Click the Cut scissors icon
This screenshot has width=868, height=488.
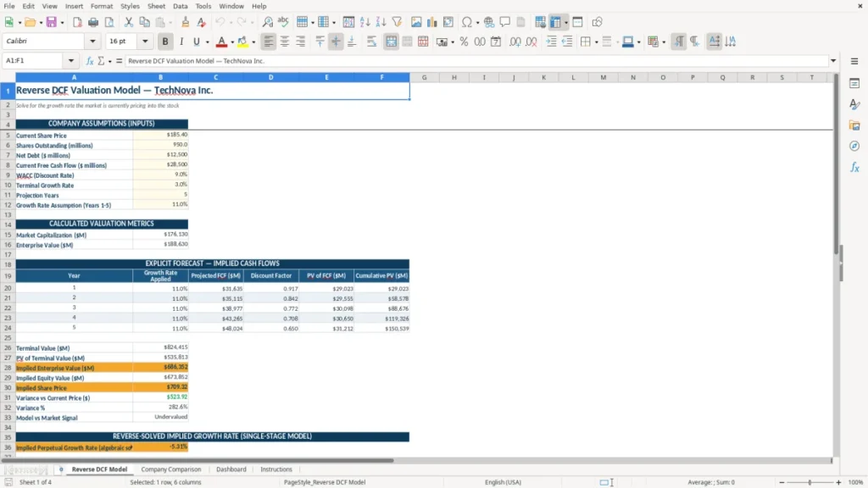[129, 22]
